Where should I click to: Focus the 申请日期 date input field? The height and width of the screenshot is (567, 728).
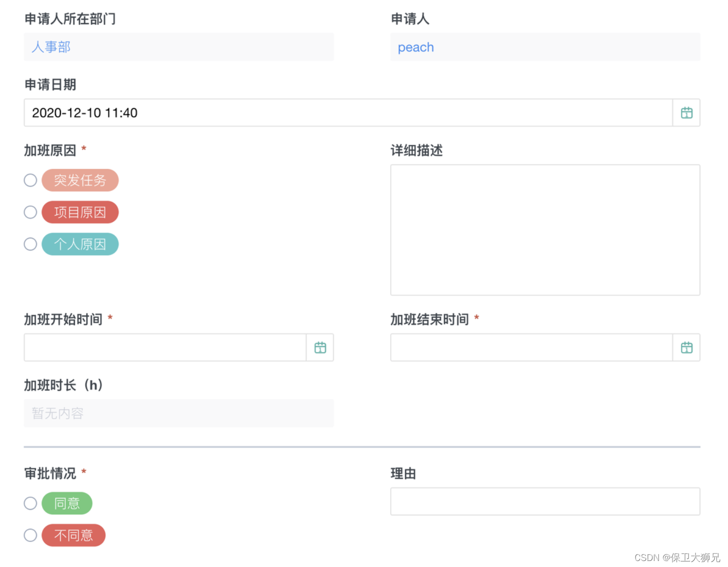click(348, 113)
